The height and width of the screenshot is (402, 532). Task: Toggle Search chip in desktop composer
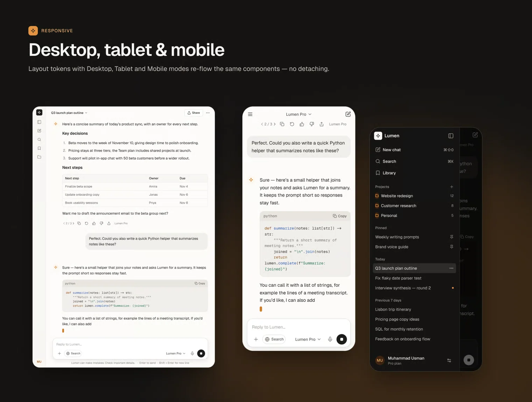point(73,353)
